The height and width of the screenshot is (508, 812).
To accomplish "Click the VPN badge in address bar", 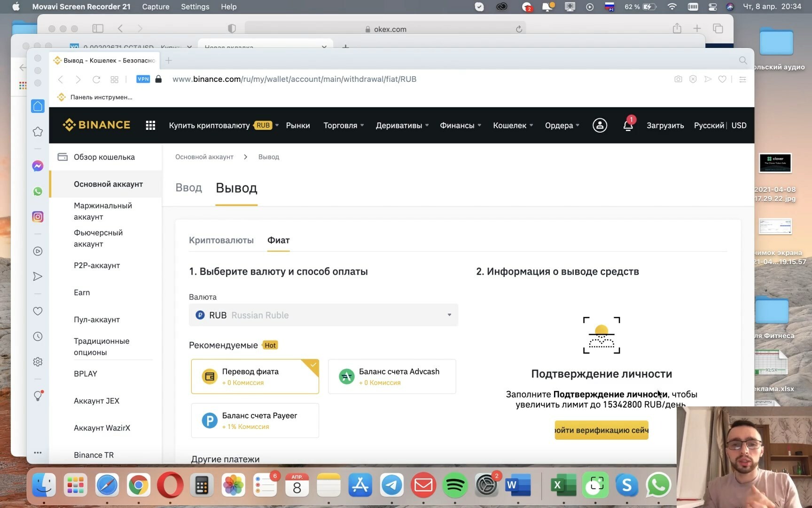I will 143,79.
